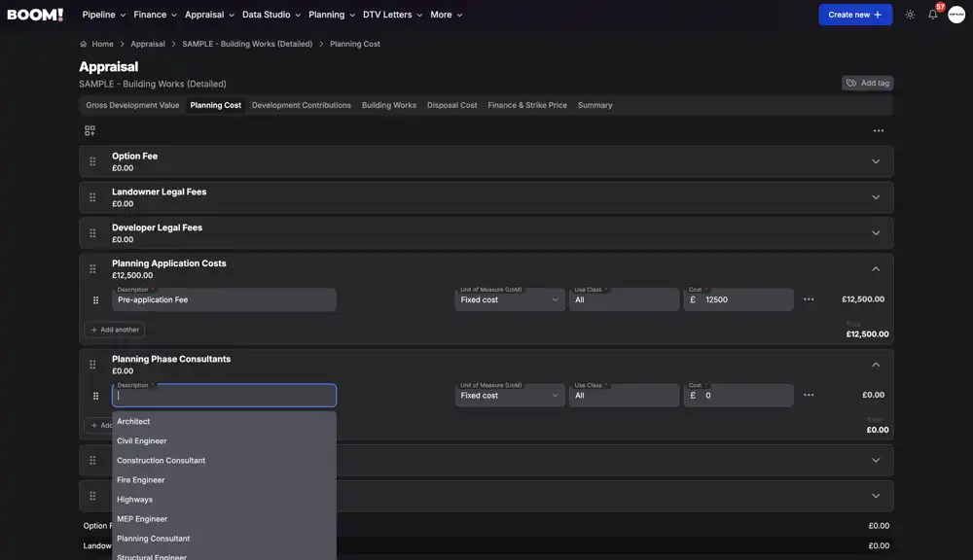
Task: Open the More menu
Action: click(x=447, y=15)
